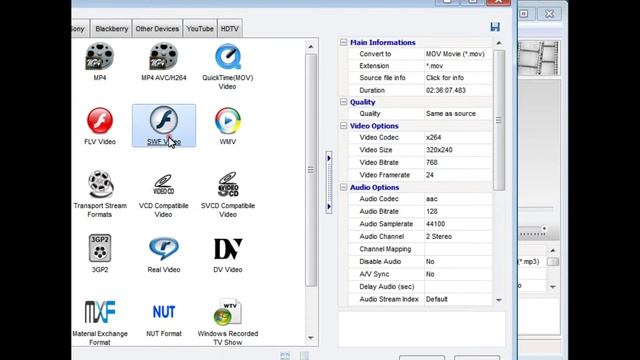Click slider handle in background window
This screenshot has height=360, width=640.
point(544,229)
